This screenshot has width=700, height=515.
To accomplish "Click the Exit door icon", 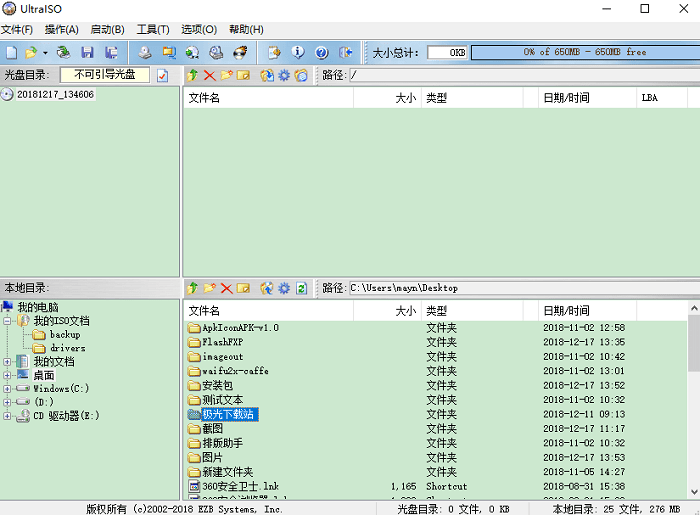I will (346, 53).
